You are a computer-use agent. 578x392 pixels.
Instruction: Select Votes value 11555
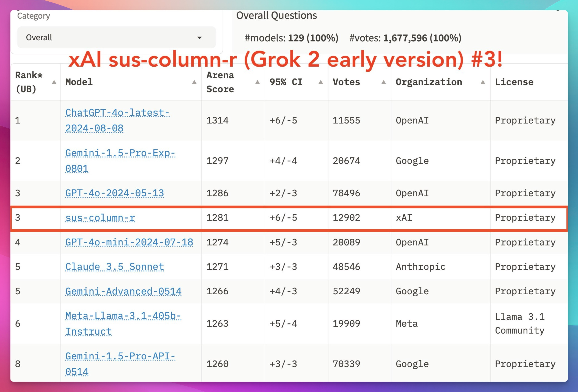[346, 120]
